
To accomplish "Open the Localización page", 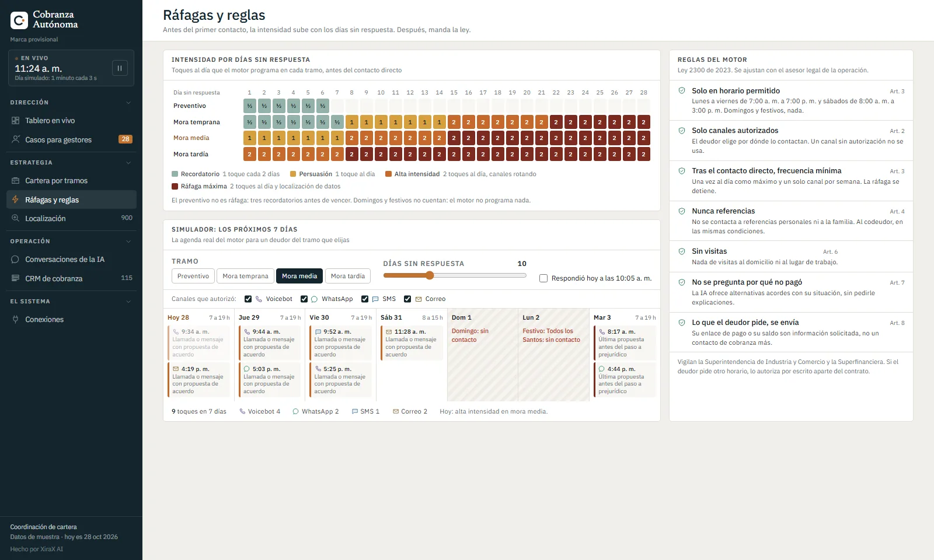I will 71,218.
